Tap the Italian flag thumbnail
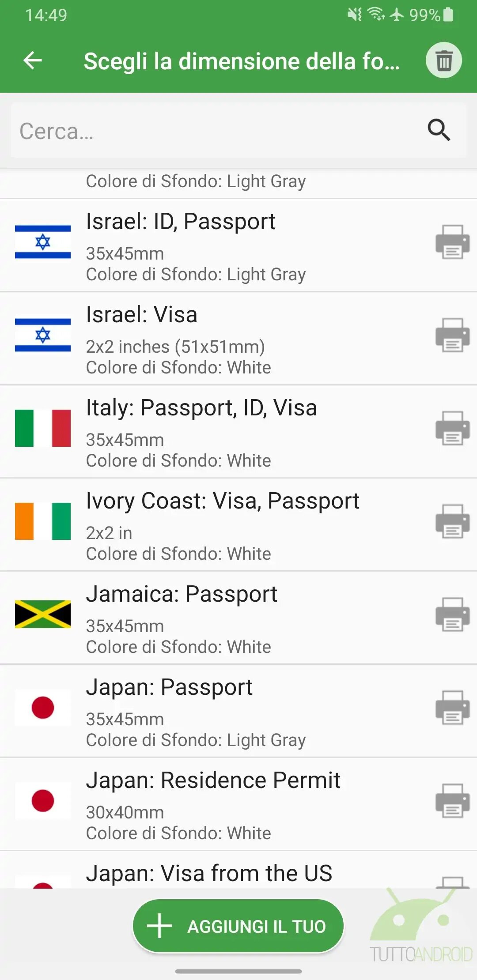The width and height of the screenshot is (477, 980). [x=43, y=428]
